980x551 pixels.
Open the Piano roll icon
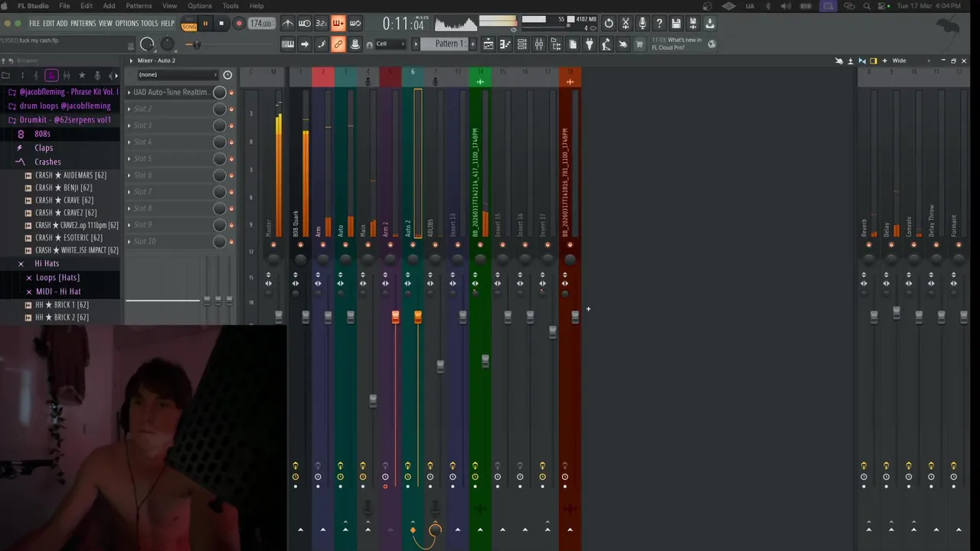coord(505,44)
